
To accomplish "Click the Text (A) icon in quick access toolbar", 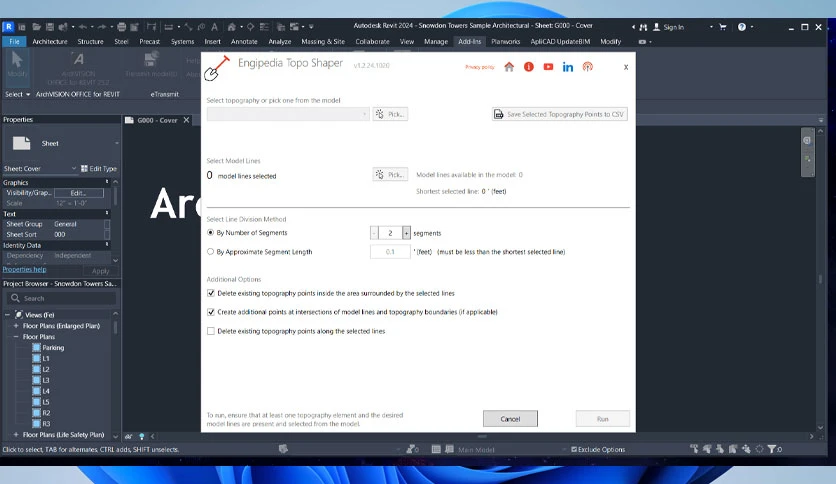I will [214, 27].
